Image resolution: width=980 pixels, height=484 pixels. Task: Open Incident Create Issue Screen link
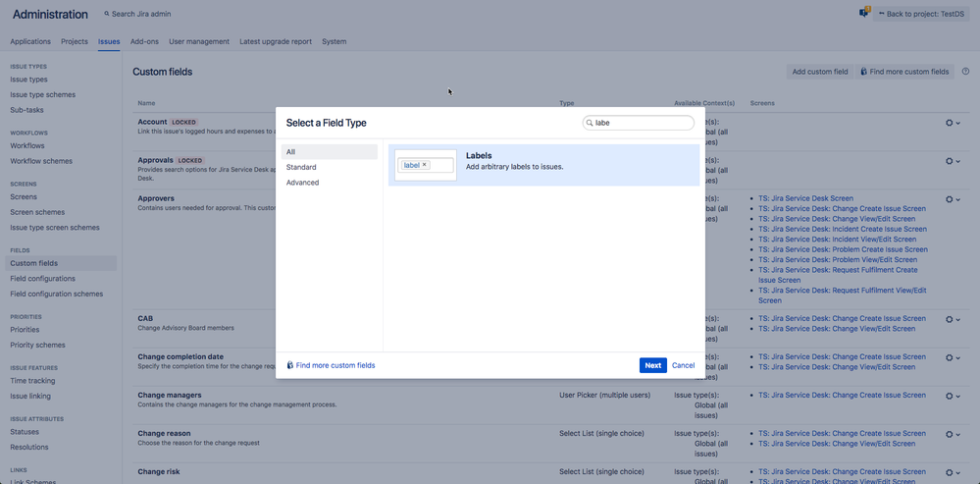coord(843,229)
